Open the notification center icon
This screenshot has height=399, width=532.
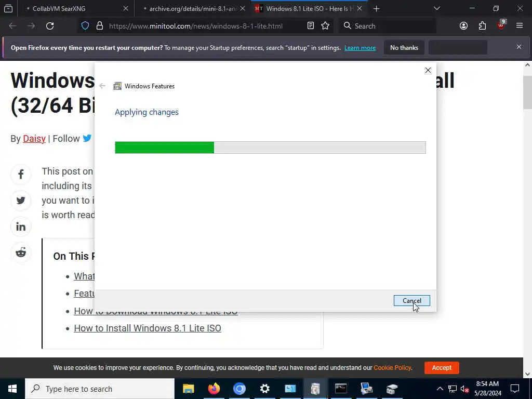(x=515, y=389)
